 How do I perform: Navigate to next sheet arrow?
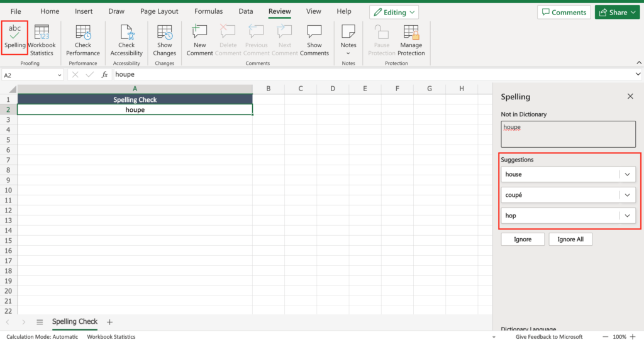[x=23, y=323]
